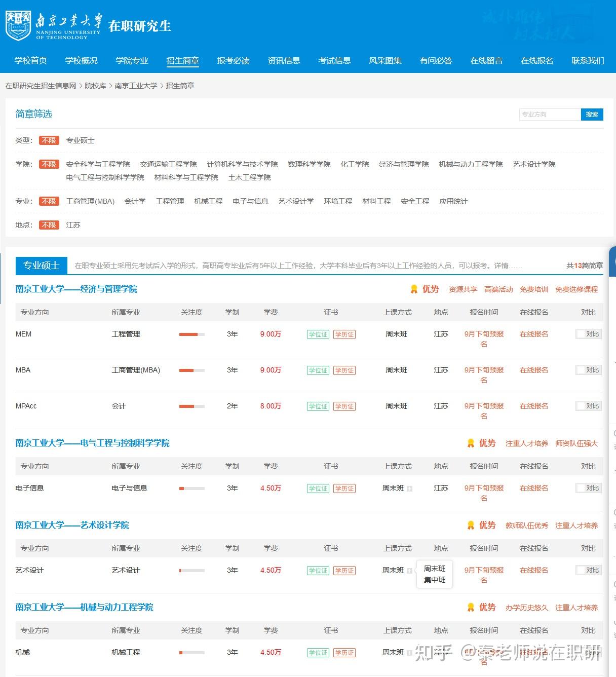
Task: Choose 集中班 in the class-mode popup
Action: pos(435,580)
